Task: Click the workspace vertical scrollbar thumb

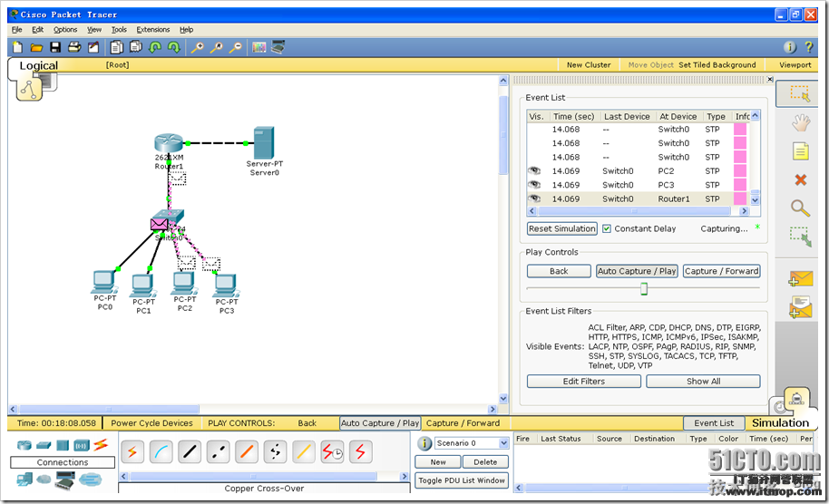Action: (x=503, y=135)
